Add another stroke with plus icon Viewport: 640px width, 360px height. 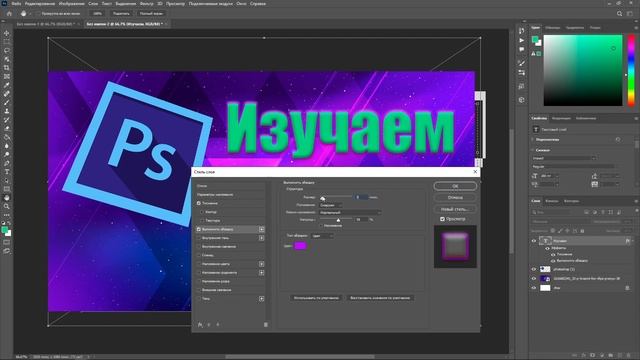point(262,229)
